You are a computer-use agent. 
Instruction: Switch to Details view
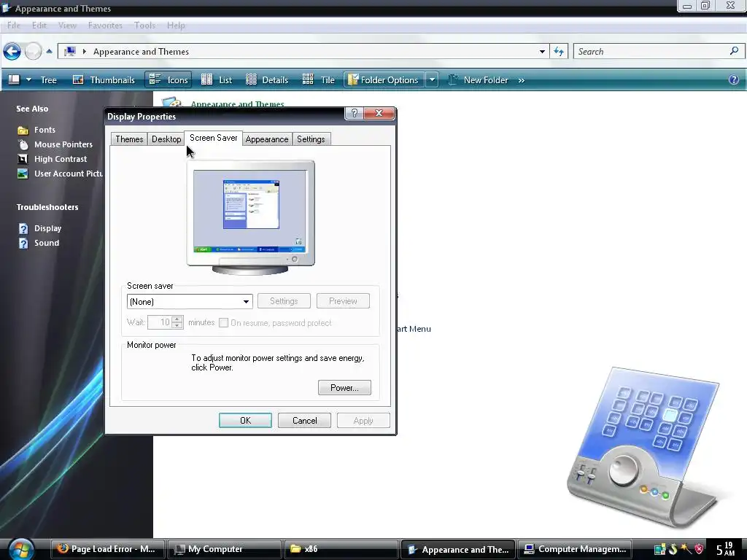[x=267, y=80]
